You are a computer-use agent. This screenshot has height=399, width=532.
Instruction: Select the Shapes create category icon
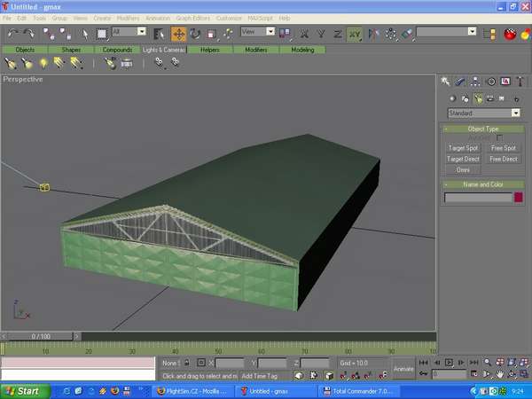point(465,98)
